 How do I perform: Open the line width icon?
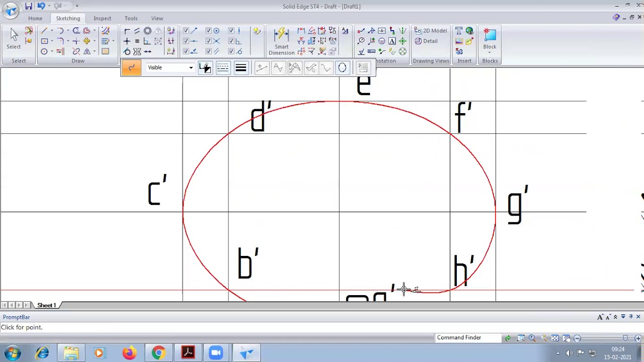(240, 67)
